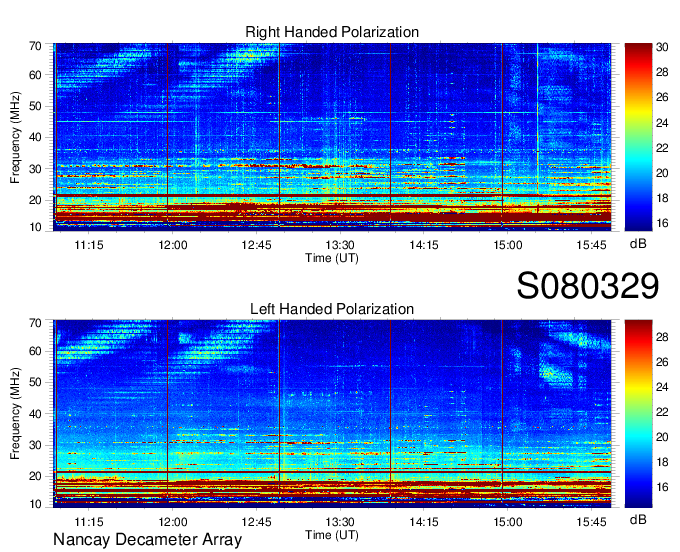This screenshot has width=680, height=552.
Task: Click 20 frequency tick of Left Handed plot
Action: point(35,476)
